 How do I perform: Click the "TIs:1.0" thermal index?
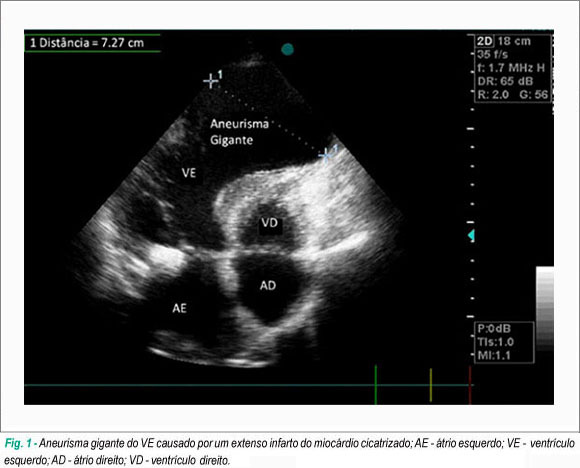click(x=496, y=342)
